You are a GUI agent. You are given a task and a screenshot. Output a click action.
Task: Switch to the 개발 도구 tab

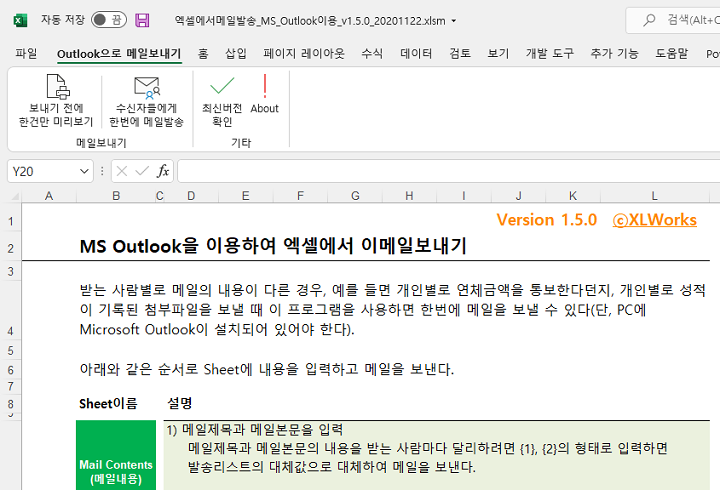pos(549,54)
